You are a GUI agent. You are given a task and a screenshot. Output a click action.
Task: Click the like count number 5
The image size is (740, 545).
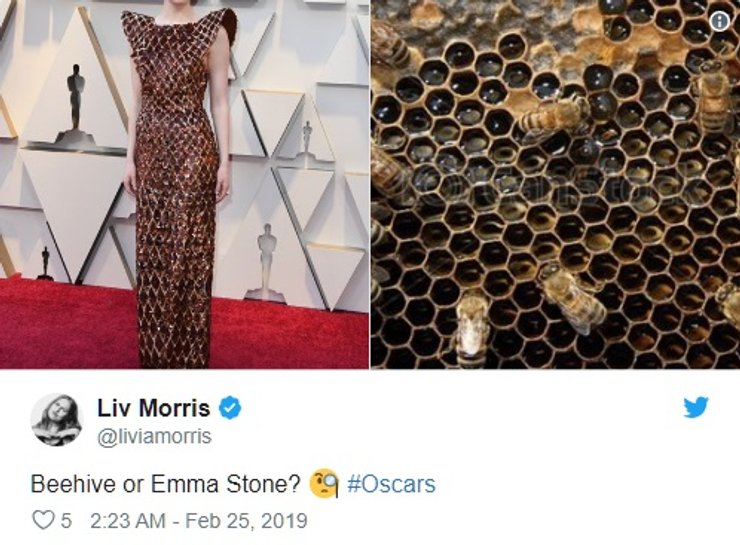coord(66,521)
